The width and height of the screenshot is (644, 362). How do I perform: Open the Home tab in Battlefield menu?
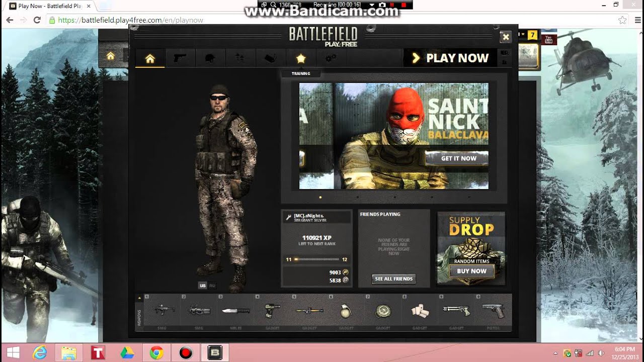coord(150,59)
